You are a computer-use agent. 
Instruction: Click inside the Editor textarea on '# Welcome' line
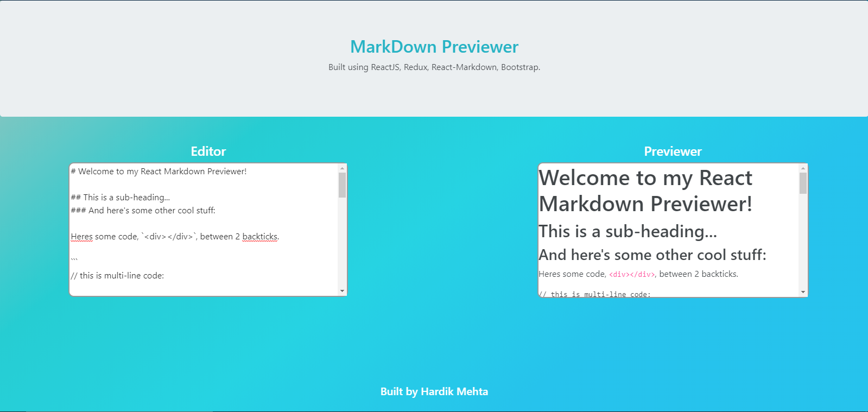159,172
